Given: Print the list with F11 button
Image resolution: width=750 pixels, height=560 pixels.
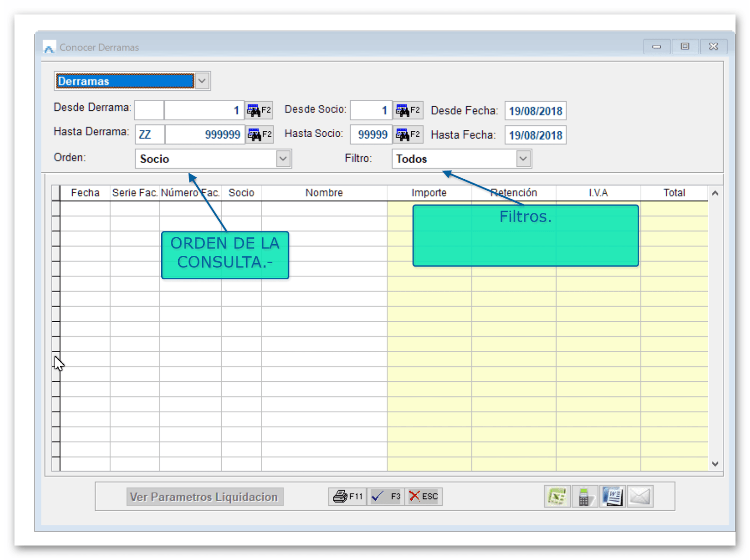Looking at the screenshot, I should tap(348, 497).
